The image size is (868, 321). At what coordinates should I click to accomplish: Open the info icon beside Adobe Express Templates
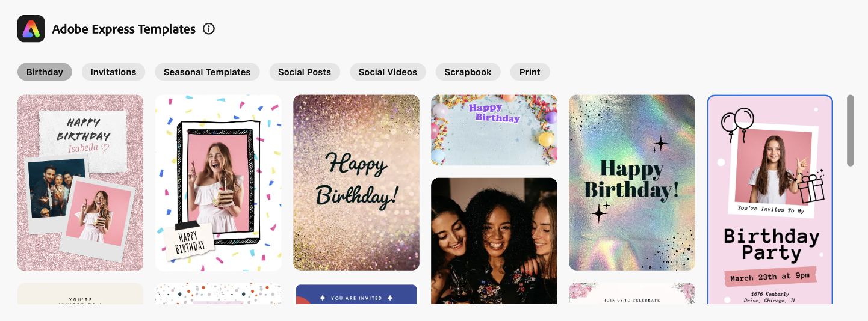[209, 29]
